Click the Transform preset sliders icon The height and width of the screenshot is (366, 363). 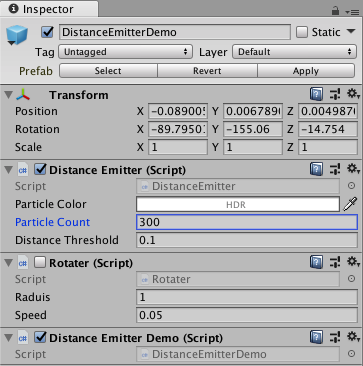335,95
